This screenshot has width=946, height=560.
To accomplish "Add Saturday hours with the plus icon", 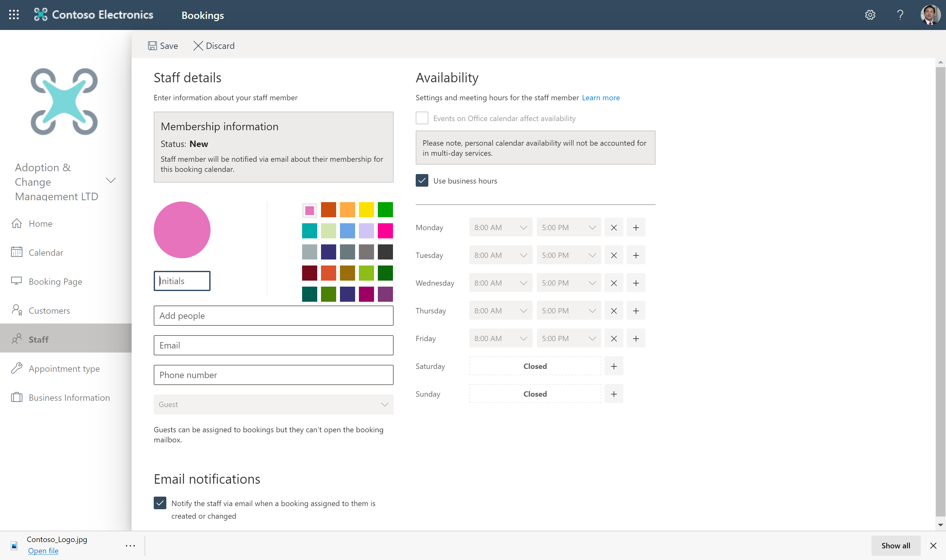I will coord(614,366).
